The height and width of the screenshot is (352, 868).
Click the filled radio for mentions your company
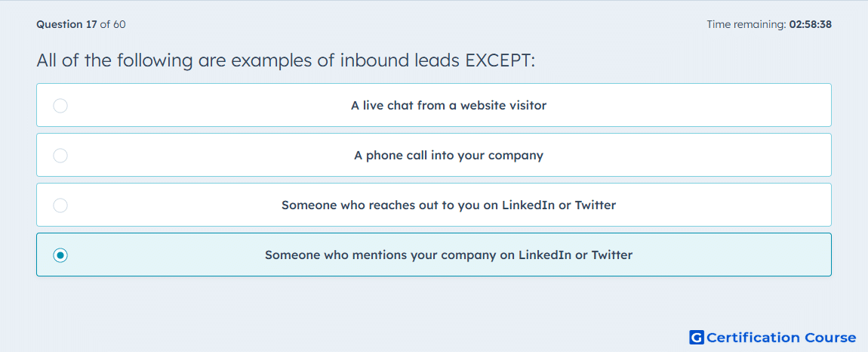click(60, 255)
